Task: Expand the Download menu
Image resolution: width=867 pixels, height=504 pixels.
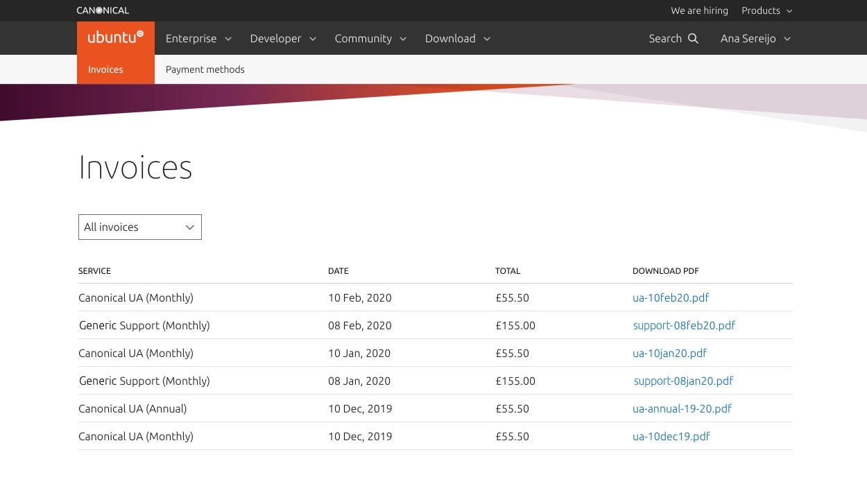Action: tap(458, 38)
